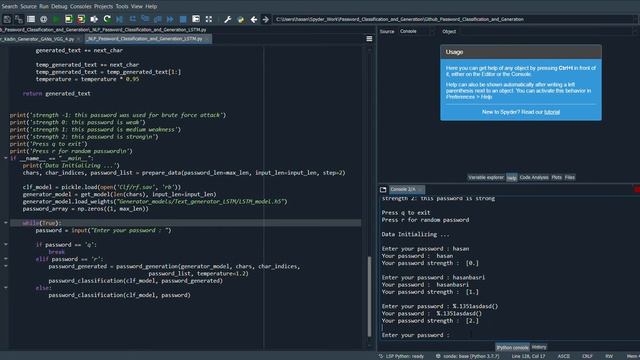Screen dimensions: 640x360
Task: Open the Plots tab
Action: (556, 177)
